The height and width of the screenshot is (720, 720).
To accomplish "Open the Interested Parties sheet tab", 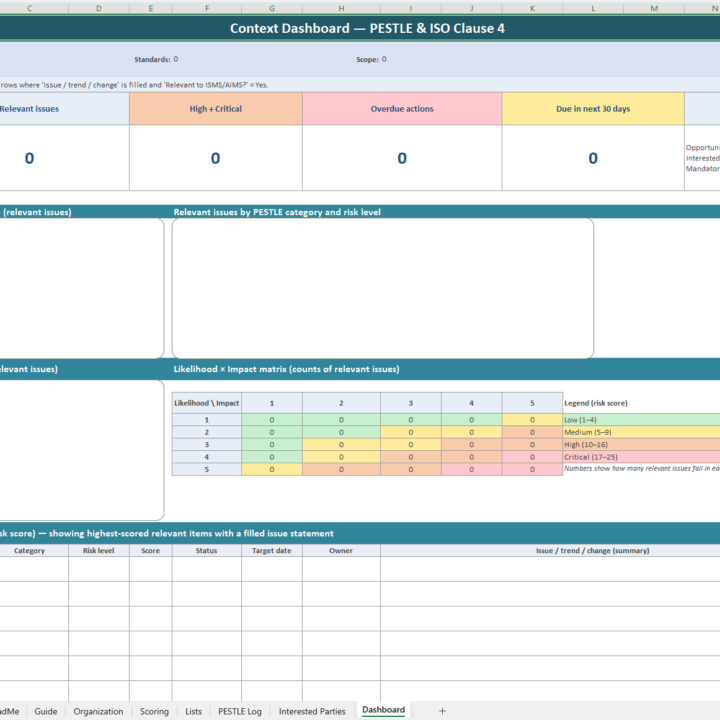I will click(x=312, y=711).
